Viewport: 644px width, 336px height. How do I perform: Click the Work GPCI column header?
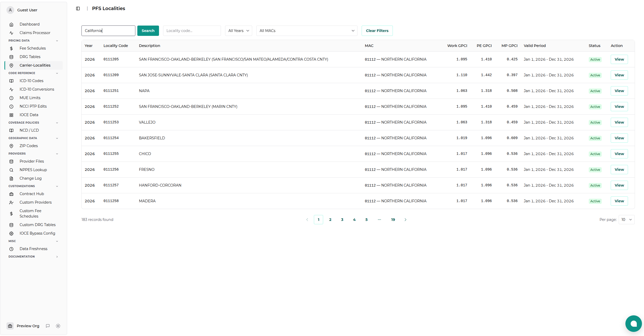tap(457, 46)
